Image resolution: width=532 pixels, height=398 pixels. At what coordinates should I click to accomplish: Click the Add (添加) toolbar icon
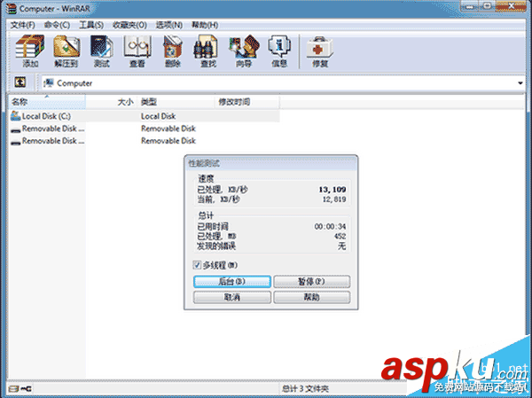[x=30, y=51]
